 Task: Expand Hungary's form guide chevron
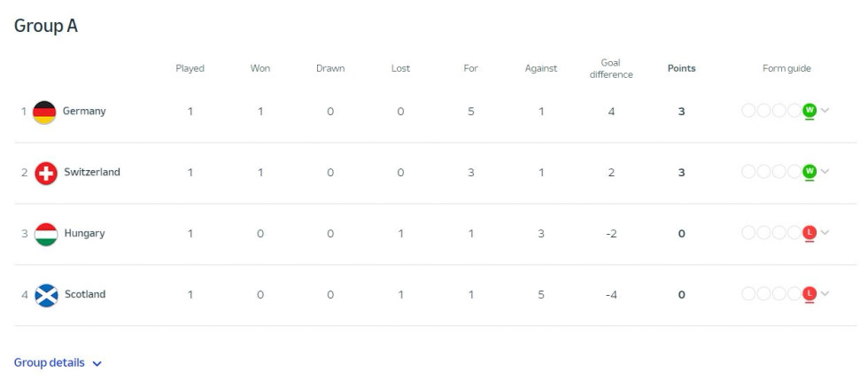tap(825, 232)
